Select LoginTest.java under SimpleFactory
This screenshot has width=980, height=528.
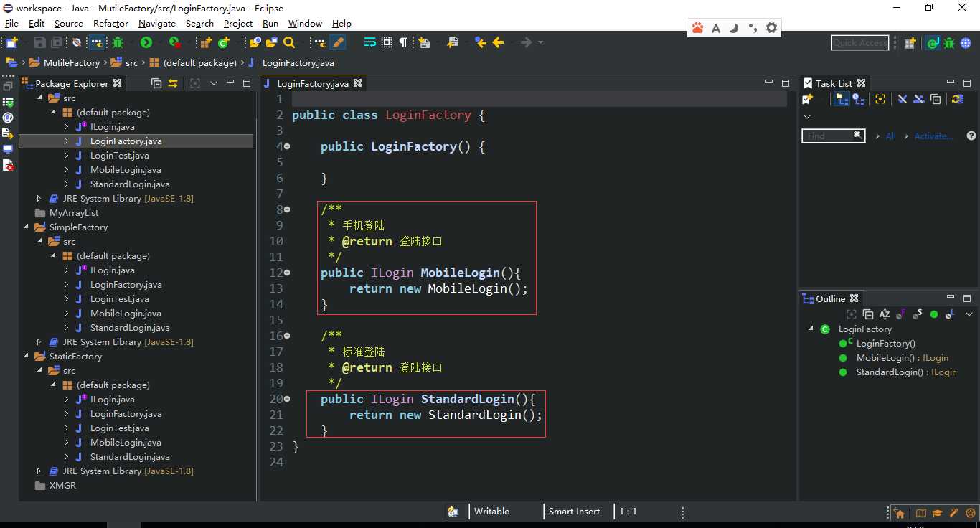[119, 299]
